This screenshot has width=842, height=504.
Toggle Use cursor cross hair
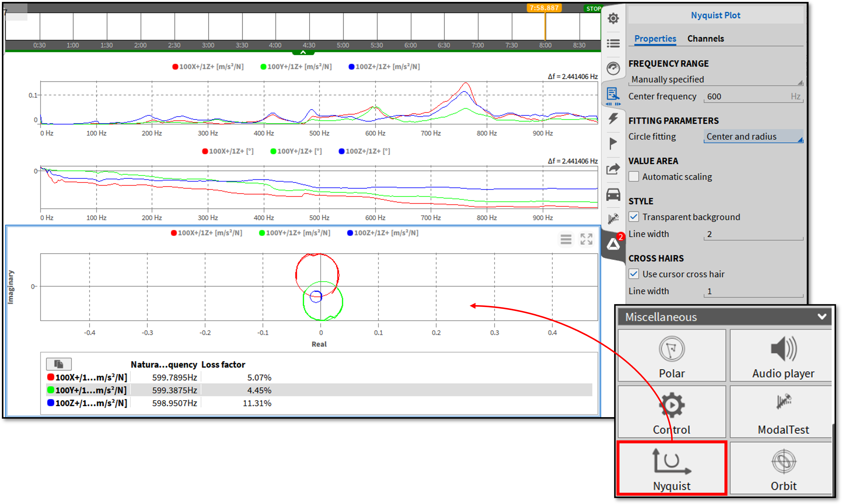pos(634,274)
